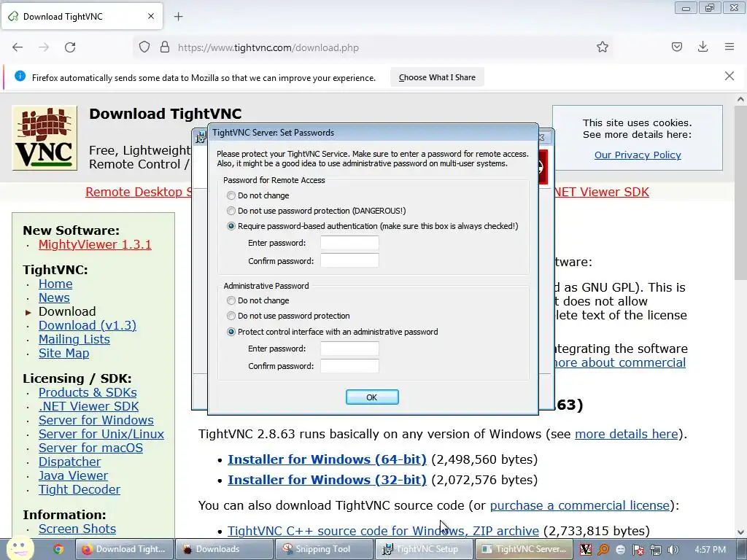Go back using the browser back arrow

(18, 47)
